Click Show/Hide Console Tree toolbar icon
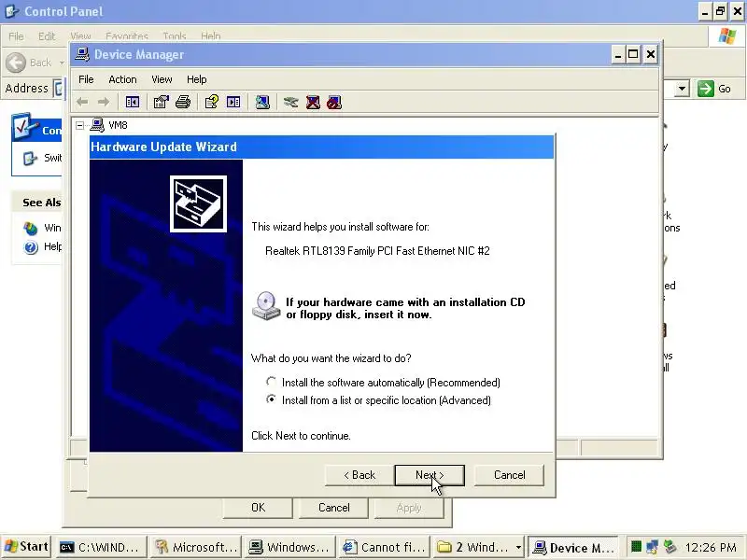This screenshot has height=560, width=747. tap(132, 102)
